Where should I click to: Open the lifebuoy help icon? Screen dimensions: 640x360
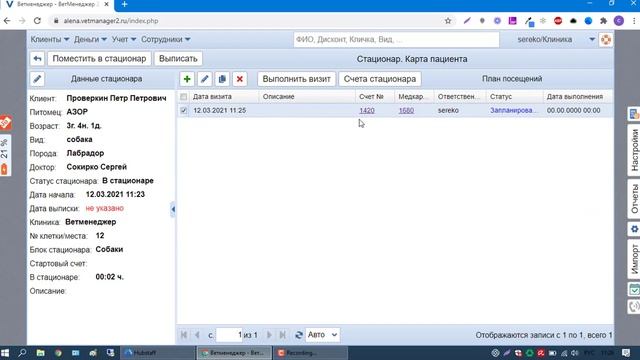(x=606, y=40)
